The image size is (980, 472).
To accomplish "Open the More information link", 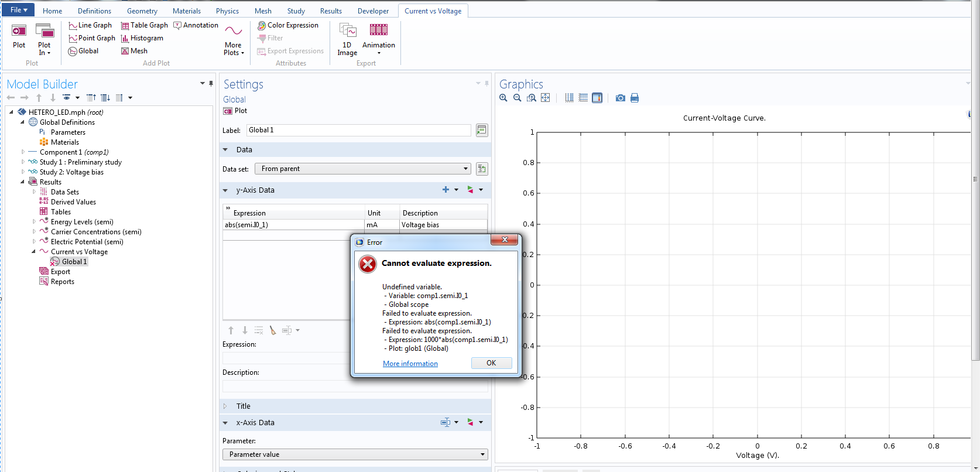I will coord(410,364).
